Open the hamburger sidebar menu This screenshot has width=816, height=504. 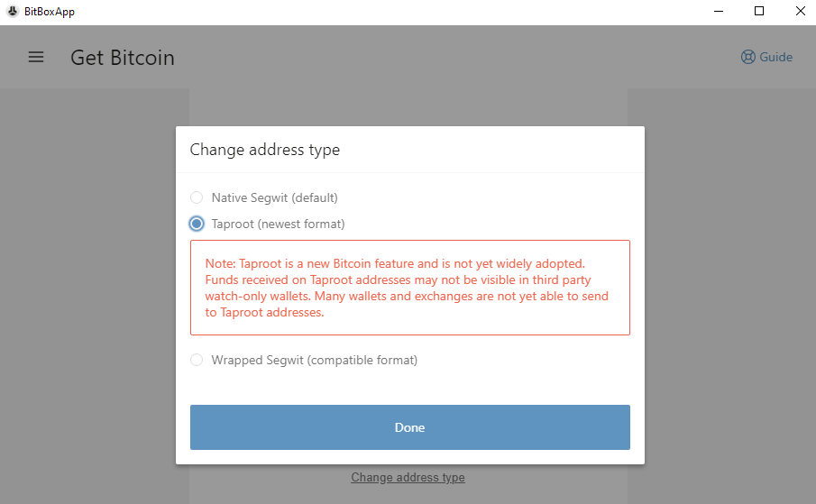(36, 57)
